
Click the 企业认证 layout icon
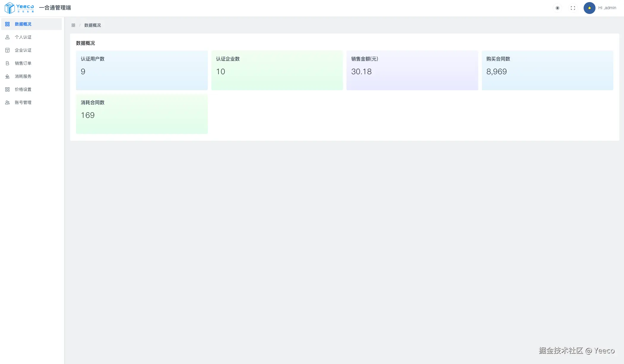coord(7,50)
